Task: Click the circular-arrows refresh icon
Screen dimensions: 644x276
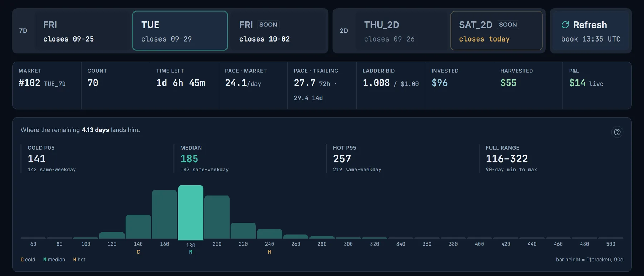Action: pos(565,25)
